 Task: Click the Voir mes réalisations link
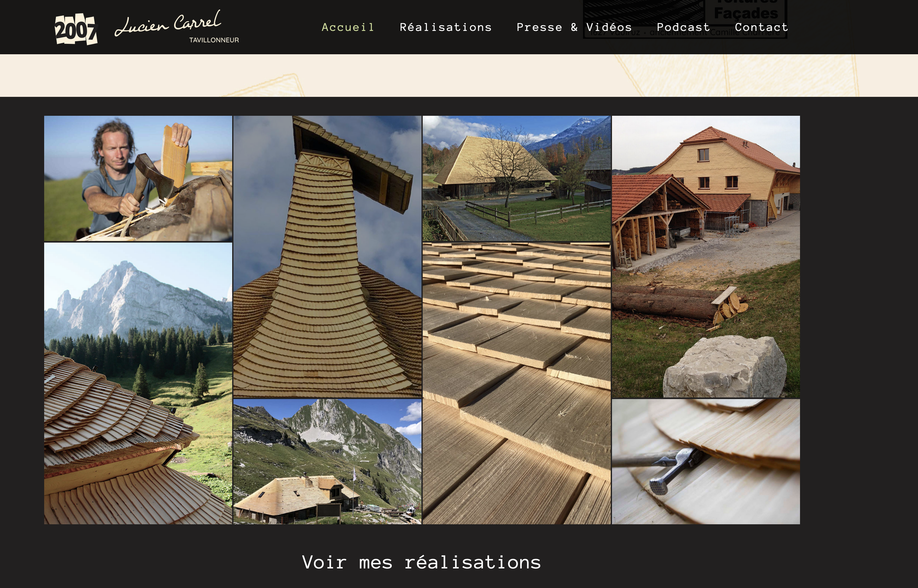tap(421, 562)
